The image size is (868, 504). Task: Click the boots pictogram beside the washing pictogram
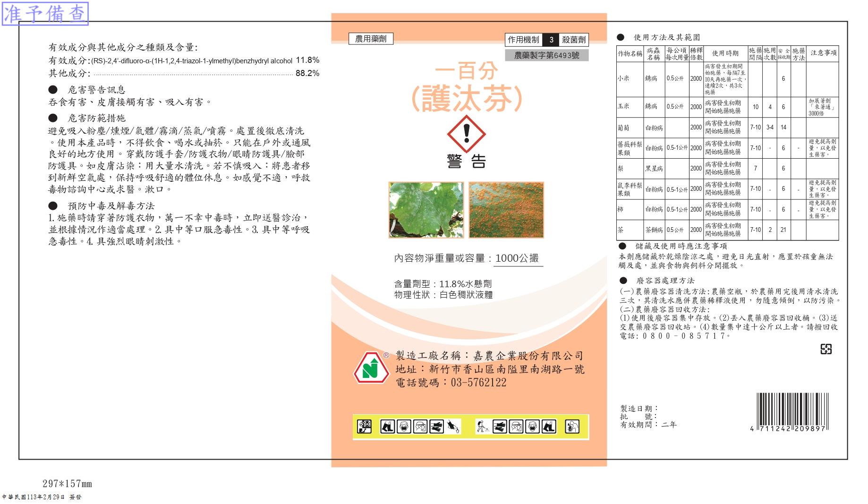click(549, 427)
